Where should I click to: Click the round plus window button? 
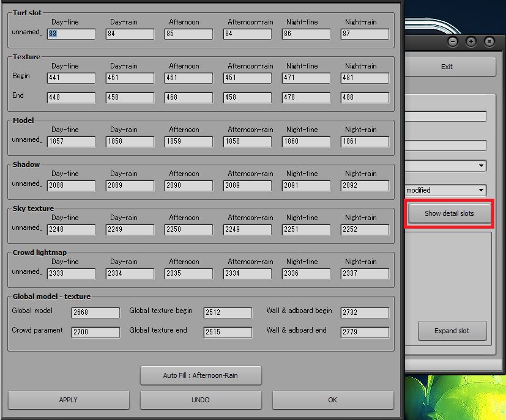[471, 42]
